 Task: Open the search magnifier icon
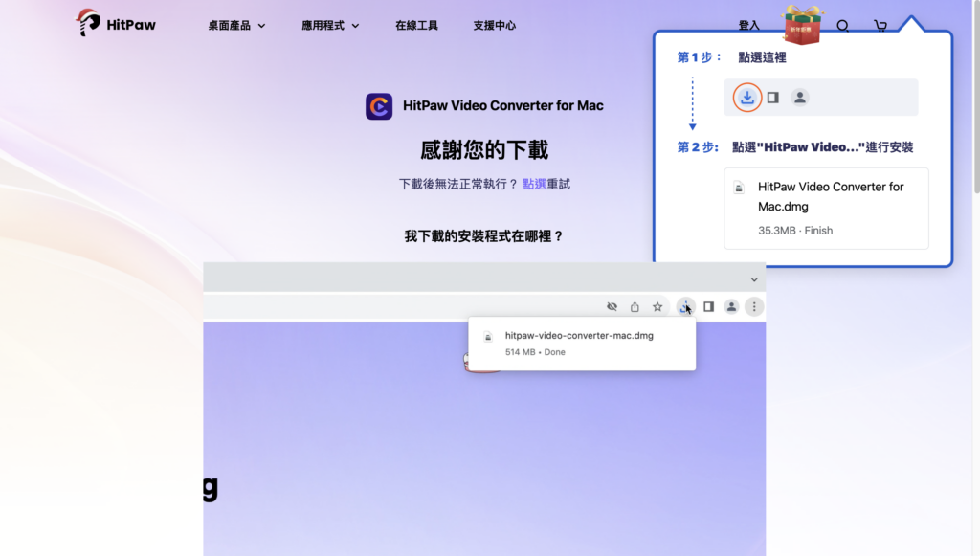(842, 26)
